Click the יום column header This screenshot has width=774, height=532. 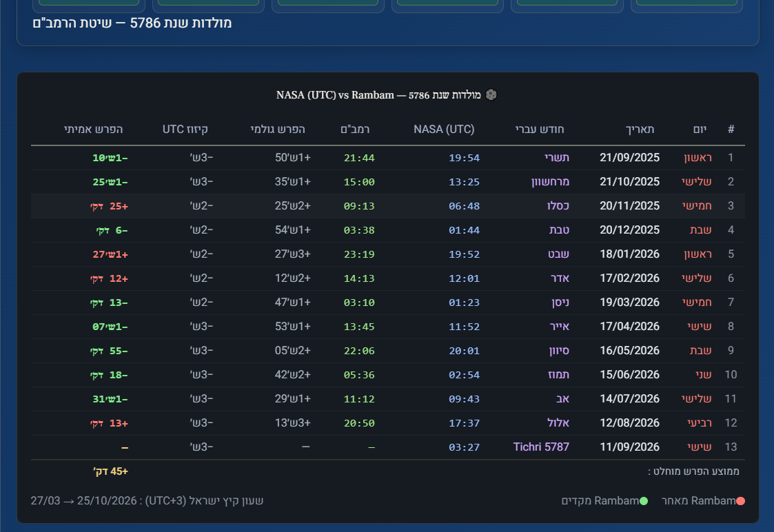[700, 130]
